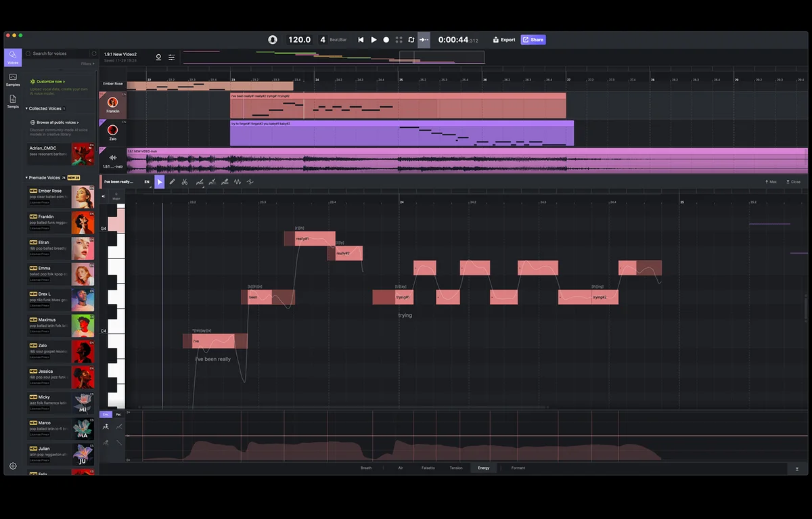The height and width of the screenshot is (519, 812).
Task: Click the metronome button in transport bar
Action: click(272, 40)
